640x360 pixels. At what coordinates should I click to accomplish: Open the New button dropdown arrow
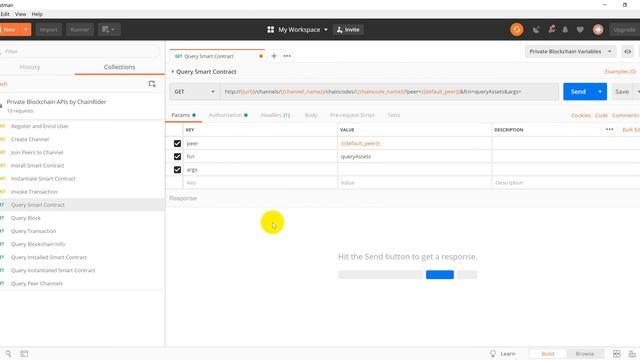point(26,29)
